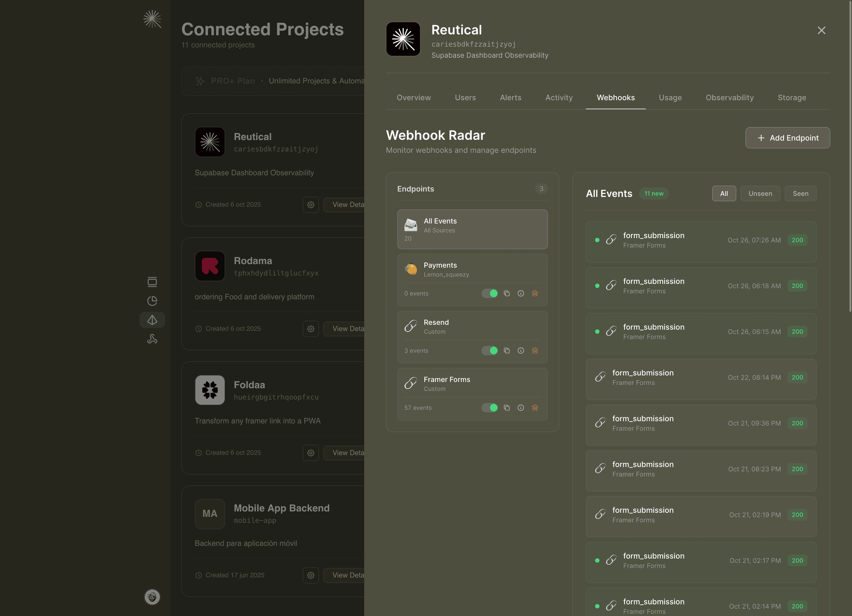Click View Details on Reutical card

[344, 205]
